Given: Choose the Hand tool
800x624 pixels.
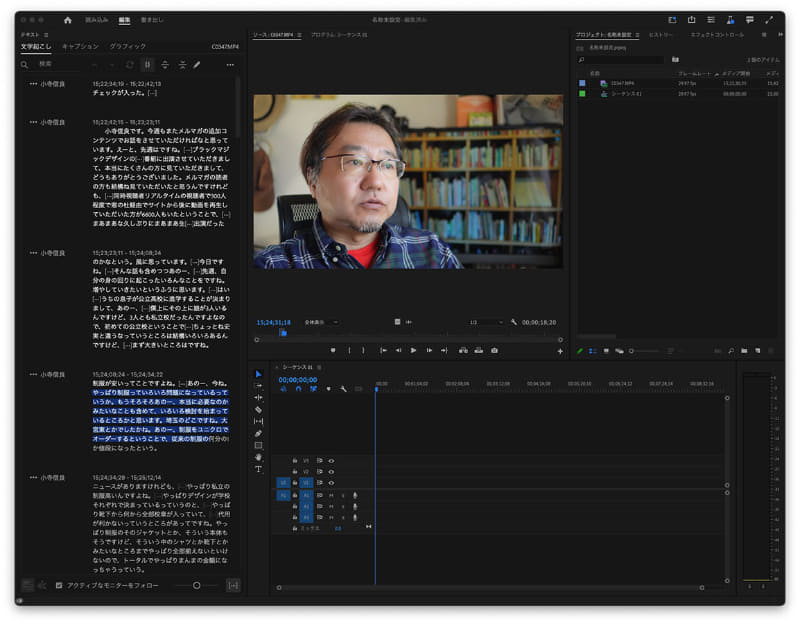Looking at the screenshot, I should [258, 457].
